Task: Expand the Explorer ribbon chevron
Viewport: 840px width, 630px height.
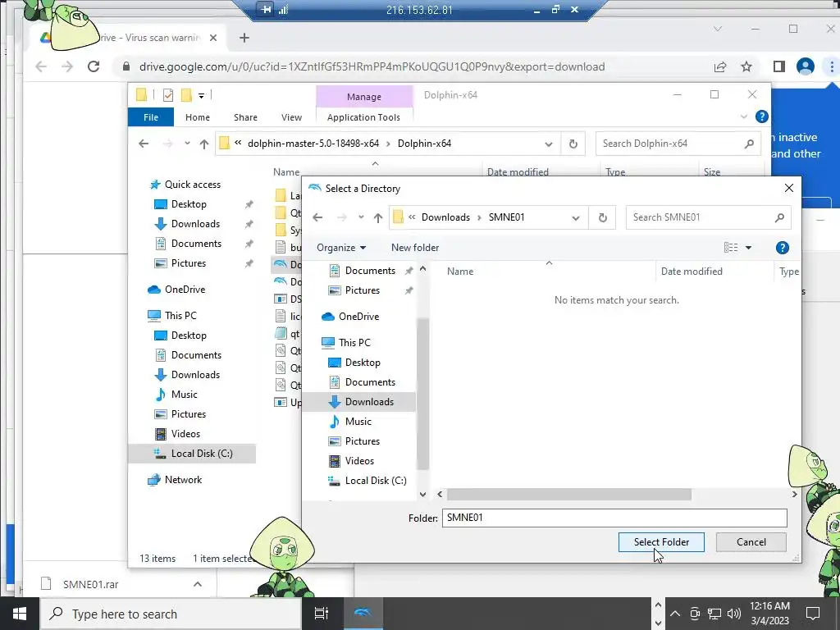Action: point(743,116)
